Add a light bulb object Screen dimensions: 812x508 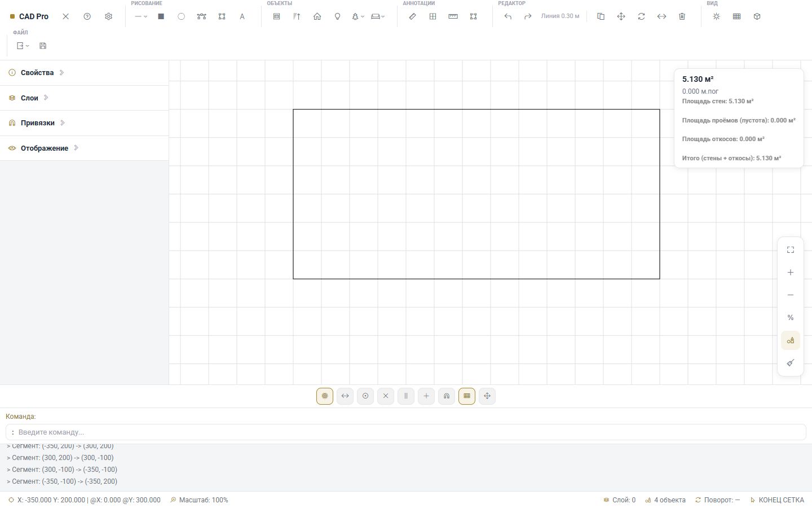point(337,16)
